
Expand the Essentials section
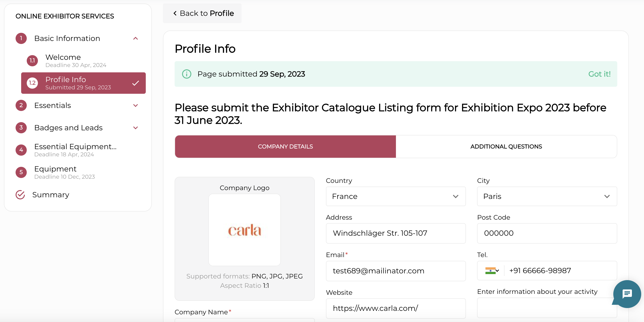click(136, 105)
